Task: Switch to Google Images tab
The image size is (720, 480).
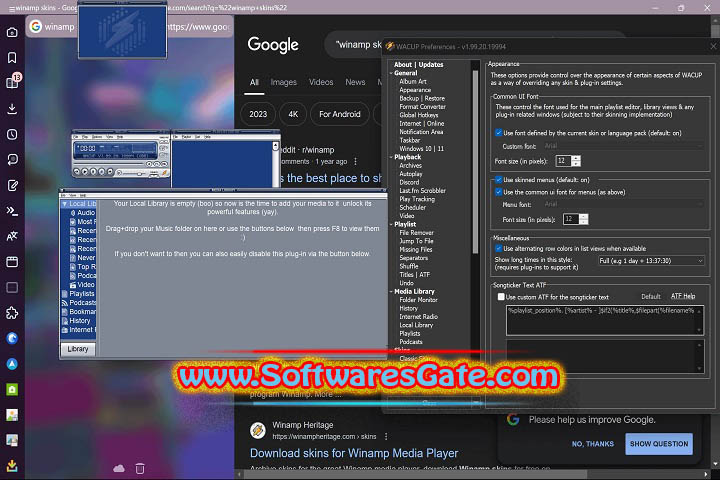Action: click(283, 82)
